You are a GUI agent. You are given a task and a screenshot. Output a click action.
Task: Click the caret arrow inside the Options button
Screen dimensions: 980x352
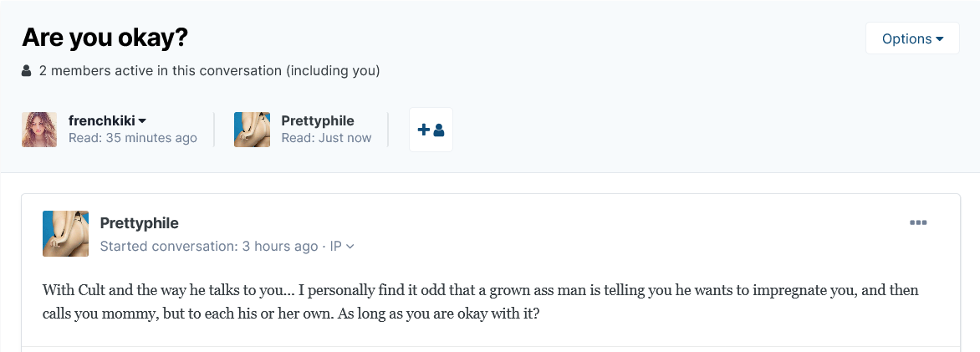pos(940,39)
